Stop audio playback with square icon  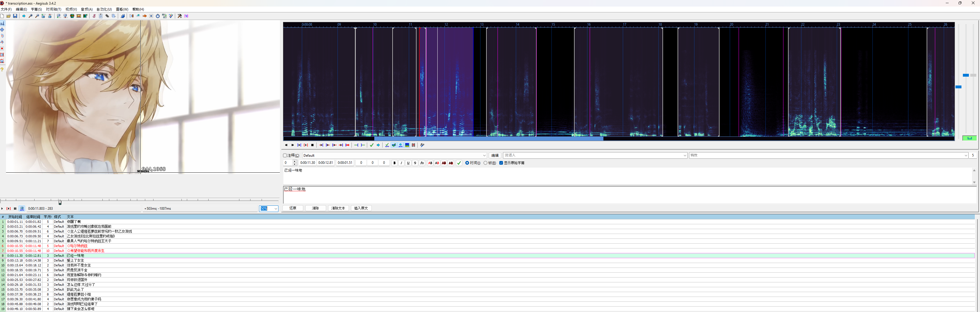tap(312, 145)
